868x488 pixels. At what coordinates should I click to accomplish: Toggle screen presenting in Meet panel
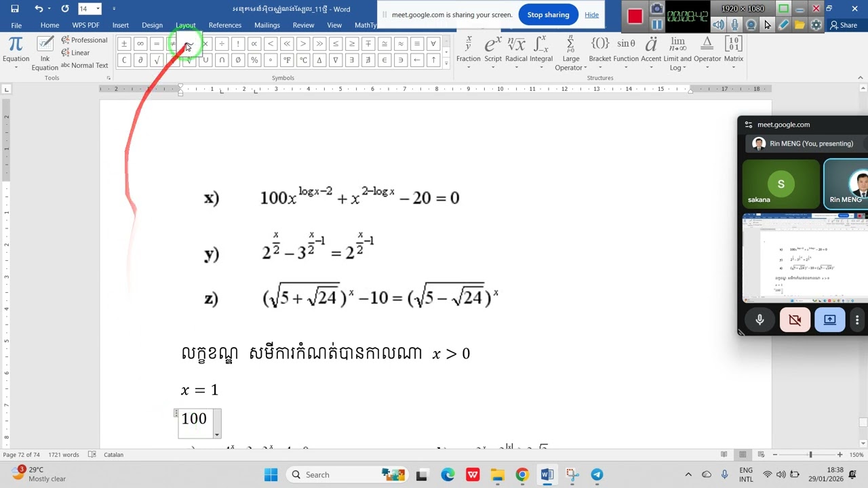(830, 320)
